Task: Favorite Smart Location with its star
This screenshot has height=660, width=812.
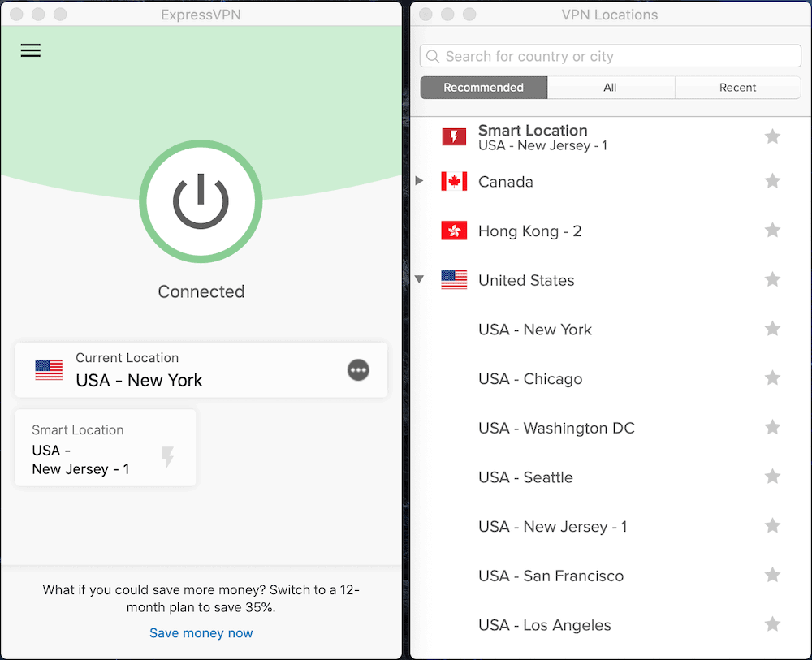Action: (772, 137)
